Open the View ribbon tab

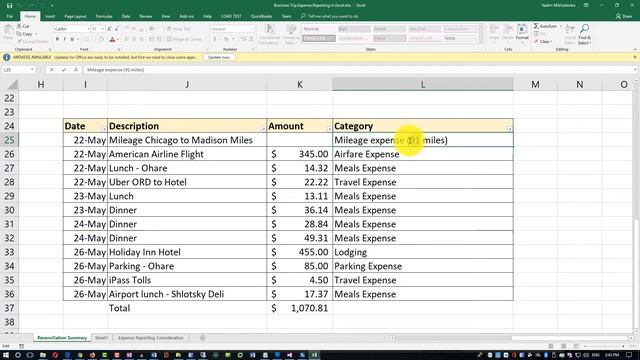pyautogui.click(x=166, y=16)
